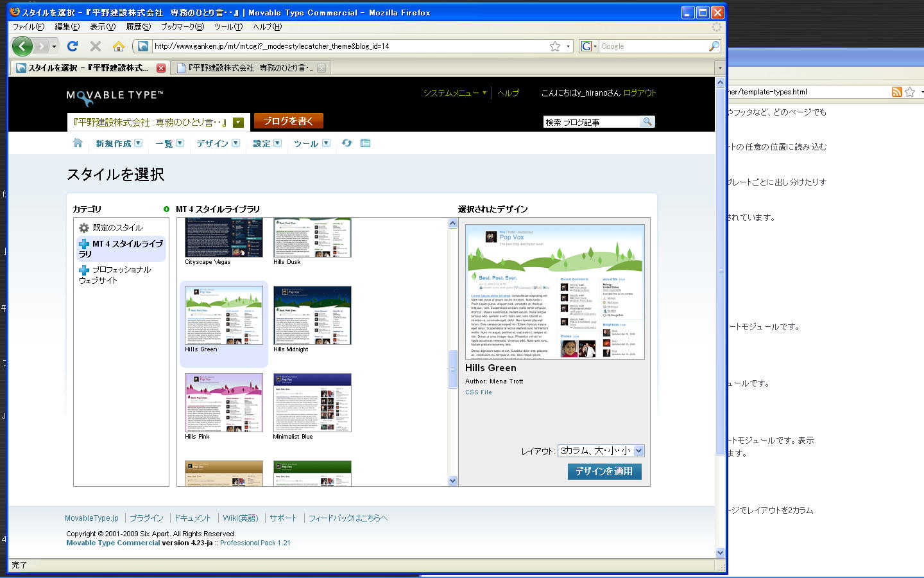
Task: Expand the ツール menu arrow
Action: (x=326, y=143)
